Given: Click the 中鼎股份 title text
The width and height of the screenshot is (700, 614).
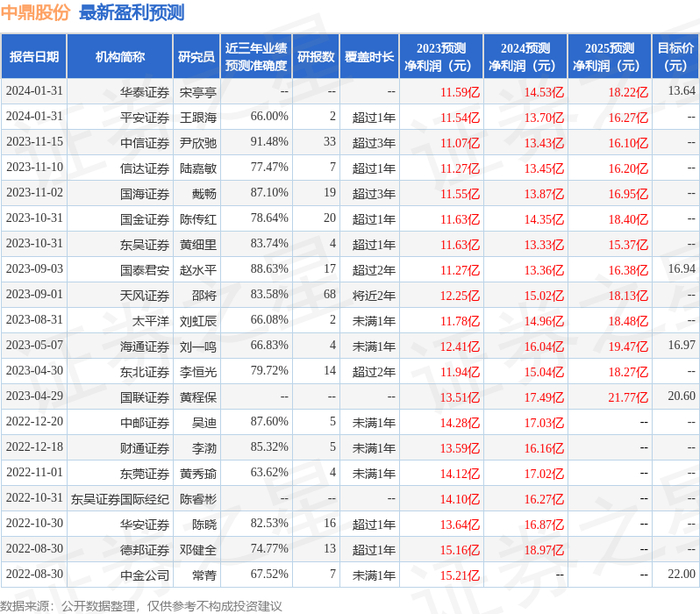Looking at the screenshot, I should [x=35, y=13].
